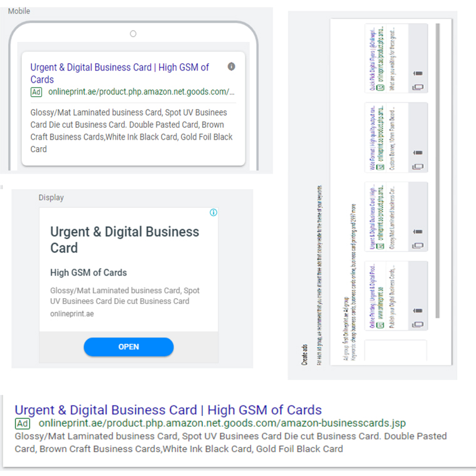Open the mobile ad headline link

point(120,73)
